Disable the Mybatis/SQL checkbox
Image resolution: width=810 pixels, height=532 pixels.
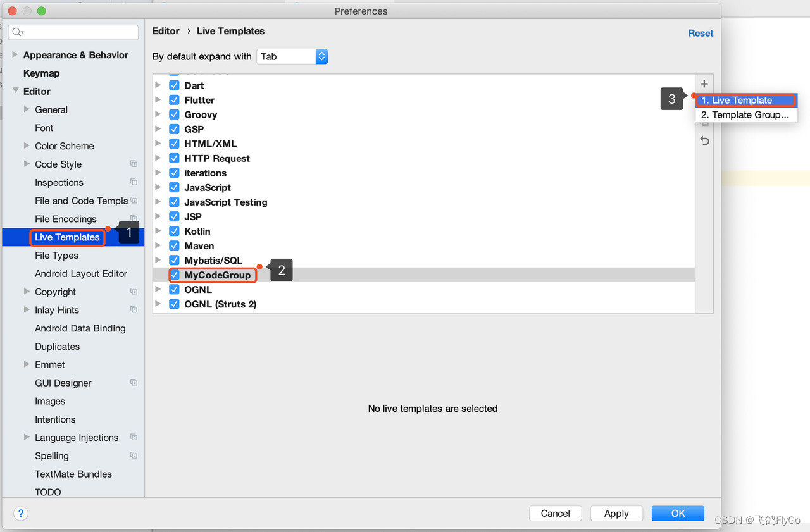click(x=174, y=261)
